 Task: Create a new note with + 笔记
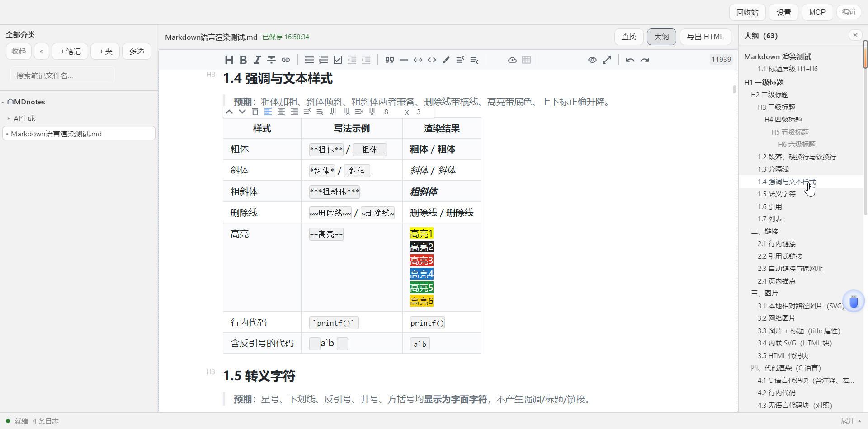70,51
